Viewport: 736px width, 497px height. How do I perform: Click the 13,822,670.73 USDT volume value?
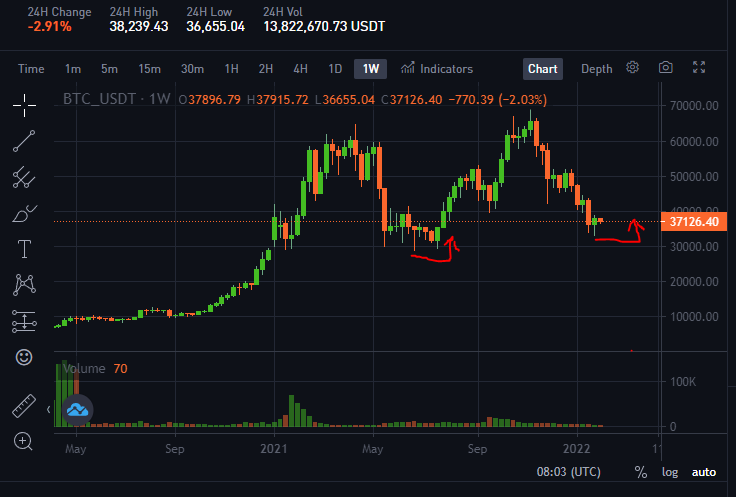[324, 27]
